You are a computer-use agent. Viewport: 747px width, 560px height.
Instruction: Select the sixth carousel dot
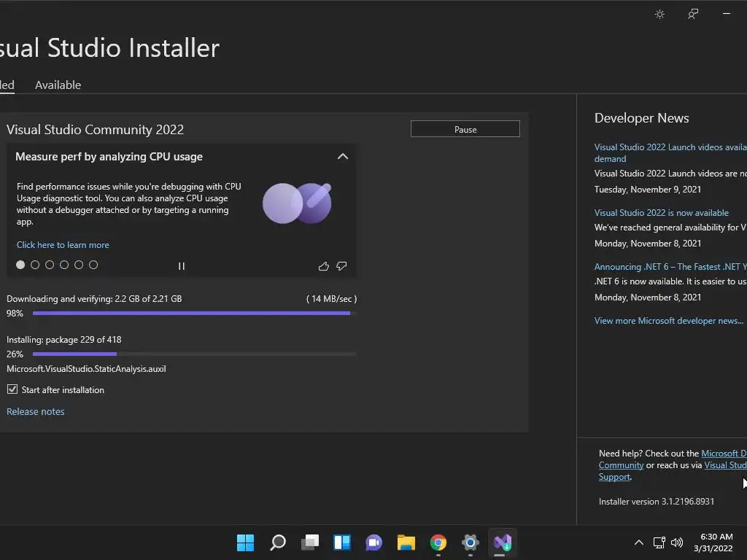pyautogui.click(x=93, y=265)
